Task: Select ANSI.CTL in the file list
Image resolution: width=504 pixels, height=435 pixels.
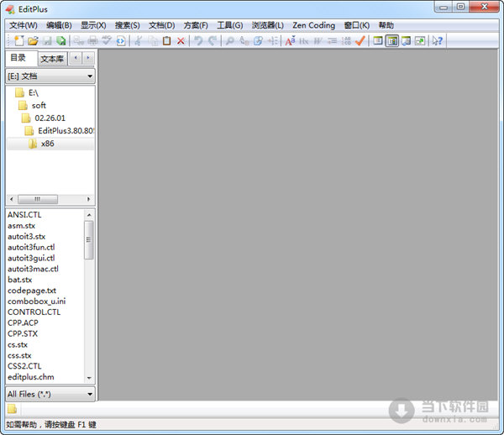Action: click(24, 215)
